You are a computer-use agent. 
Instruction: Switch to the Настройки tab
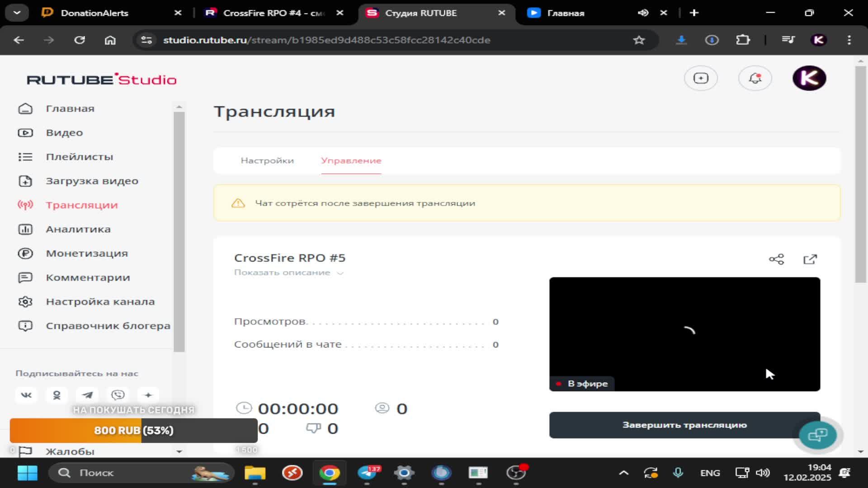(267, 160)
